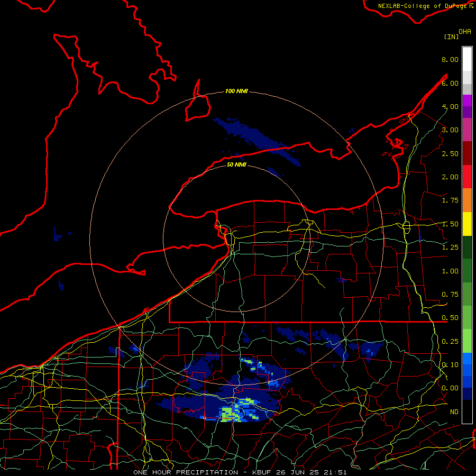The height and width of the screenshot is (476, 476).
Task: Click the navy swatch just below 0.00
Action: tap(467, 393)
